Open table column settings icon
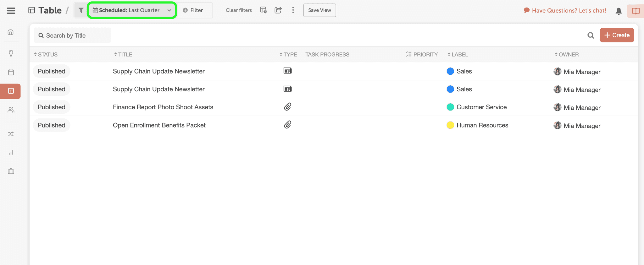Image resolution: width=644 pixels, height=265 pixels. point(263,10)
